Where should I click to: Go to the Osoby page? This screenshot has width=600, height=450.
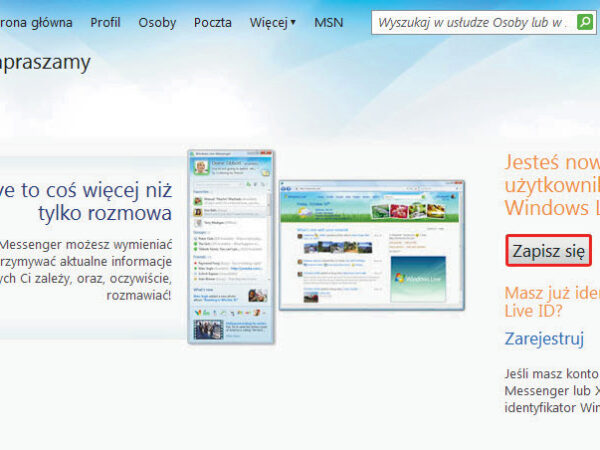[x=157, y=21]
